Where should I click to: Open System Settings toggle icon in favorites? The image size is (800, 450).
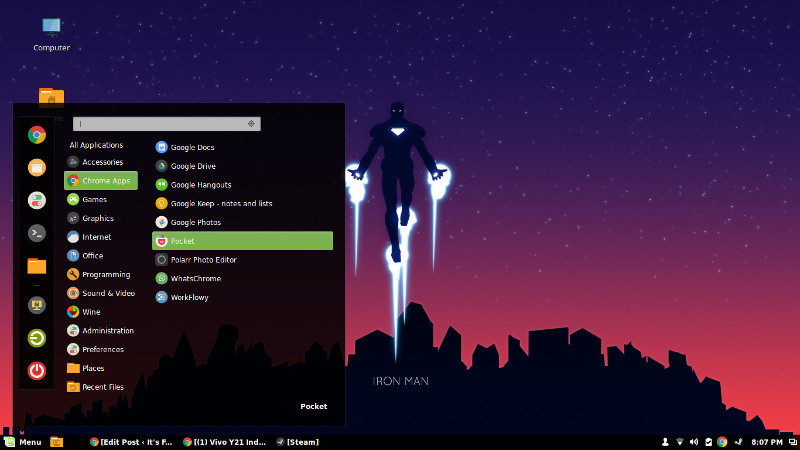(37, 201)
